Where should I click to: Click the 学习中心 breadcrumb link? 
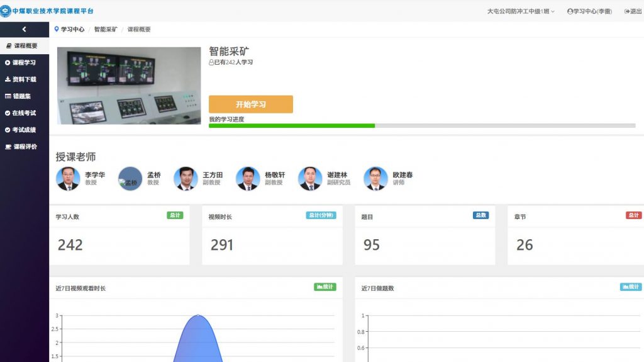click(x=73, y=29)
